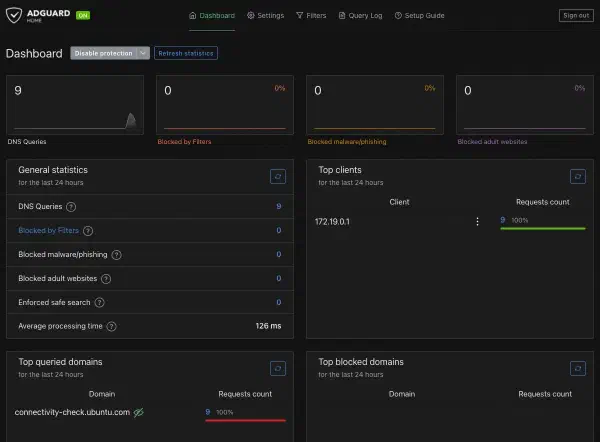Click the green progress bar for client 172.19.0.1
Image resolution: width=600 pixels, height=442 pixels.
pos(543,228)
